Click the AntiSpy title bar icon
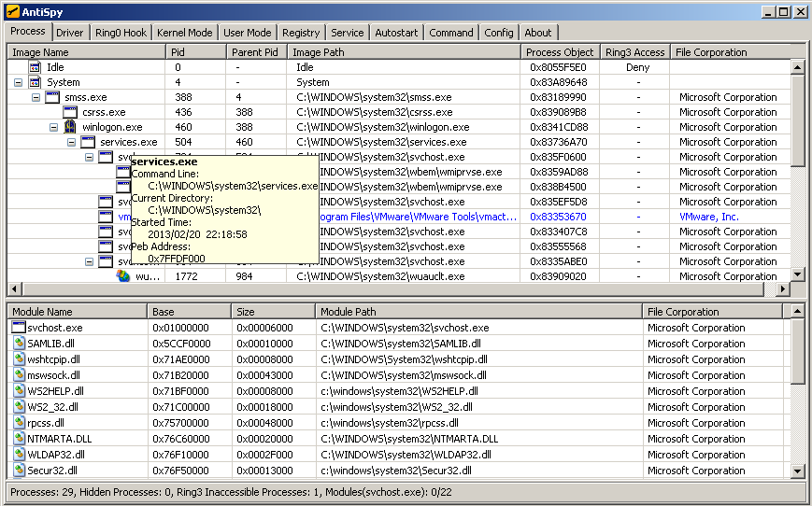This screenshot has width=812, height=506. (13, 11)
